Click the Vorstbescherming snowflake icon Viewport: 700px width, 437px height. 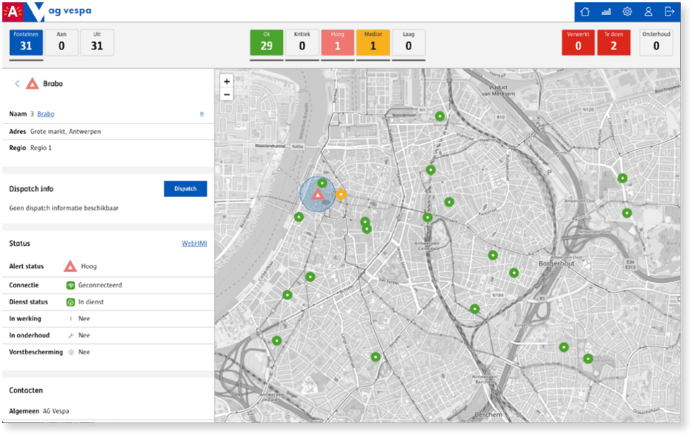point(71,352)
